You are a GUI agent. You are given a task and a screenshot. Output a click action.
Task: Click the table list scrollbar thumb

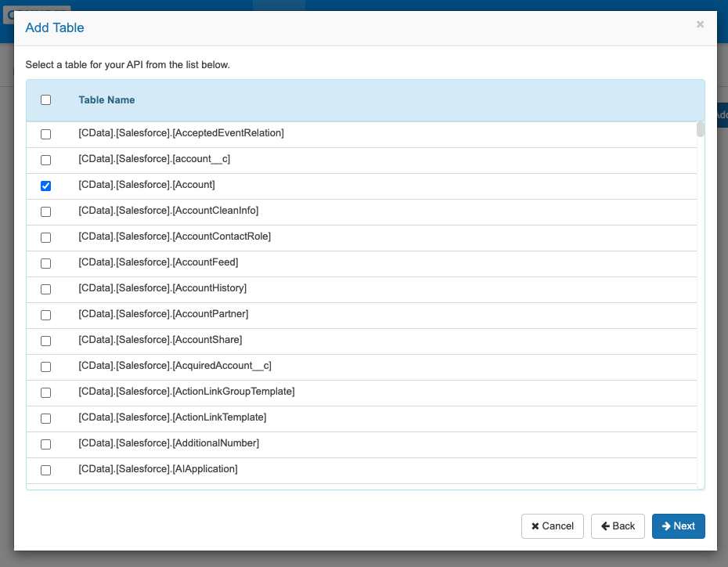click(701, 130)
